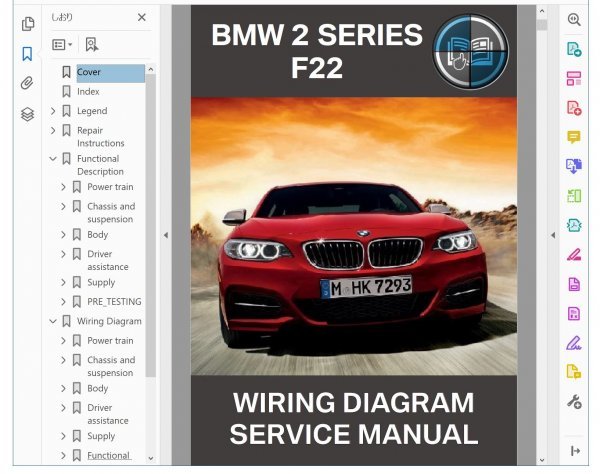The height and width of the screenshot is (474, 600).
Task: Expand Chassis and suspension under Wiring Diagram
Action: 64,360
